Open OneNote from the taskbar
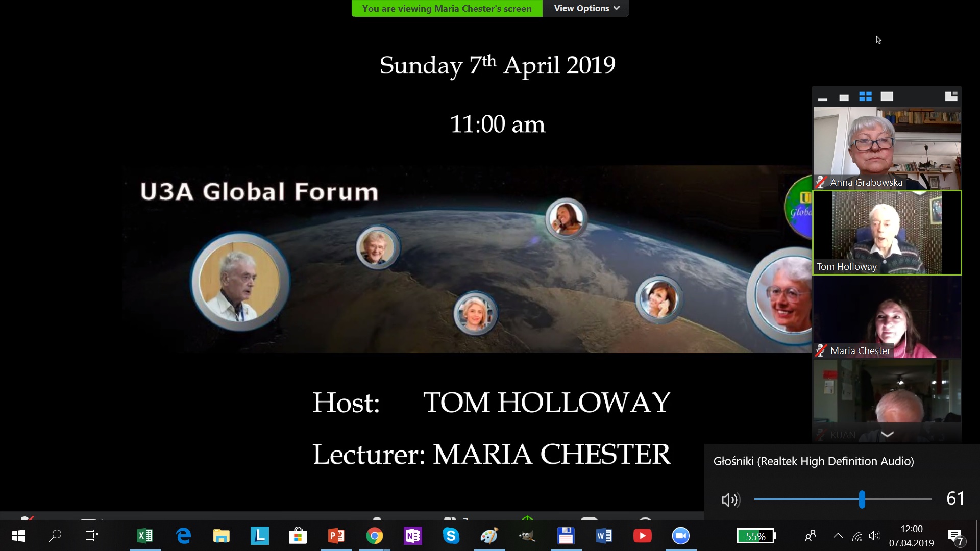This screenshot has width=980, height=551. [413, 536]
